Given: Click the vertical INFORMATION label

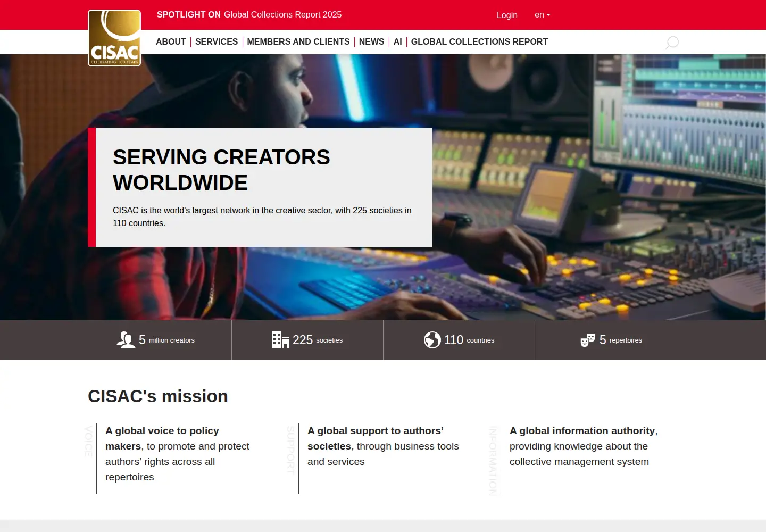Looking at the screenshot, I should (x=493, y=461).
